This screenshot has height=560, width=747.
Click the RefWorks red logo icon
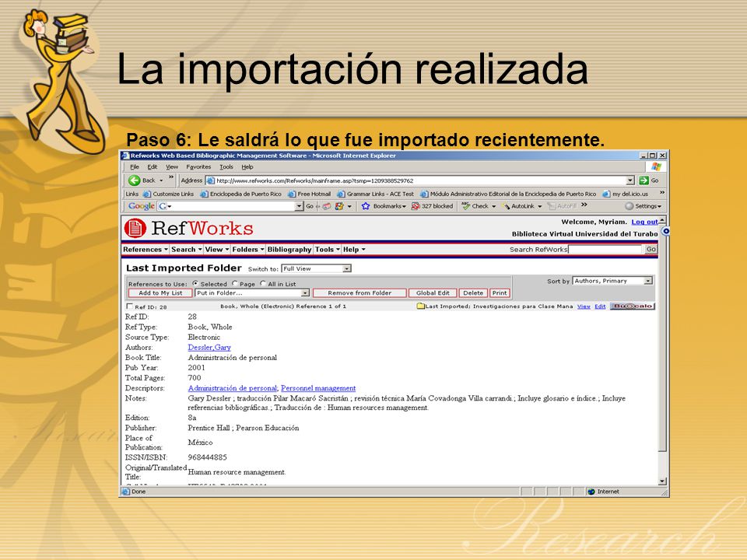pyautogui.click(x=135, y=228)
